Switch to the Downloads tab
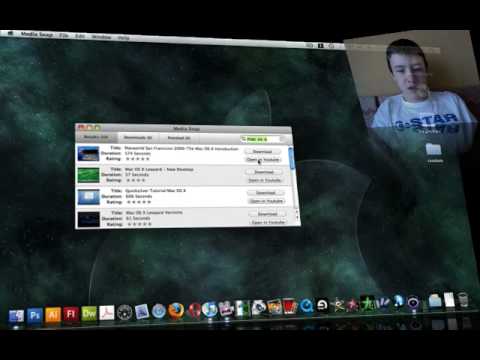The image size is (480, 360). pyautogui.click(x=138, y=137)
